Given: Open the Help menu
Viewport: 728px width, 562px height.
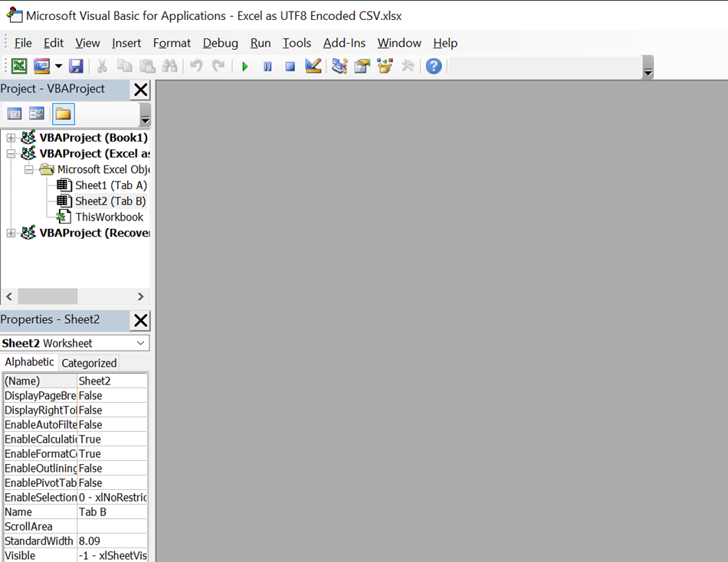Looking at the screenshot, I should [445, 43].
